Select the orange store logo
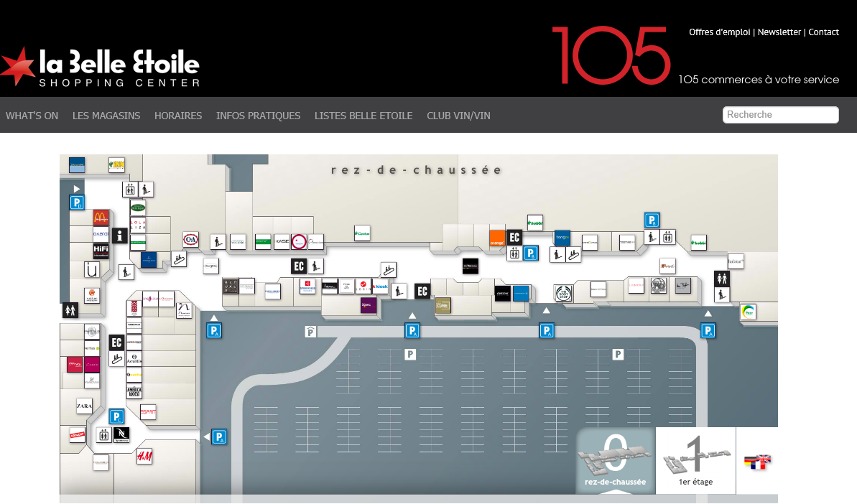857x504 pixels. [497, 238]
